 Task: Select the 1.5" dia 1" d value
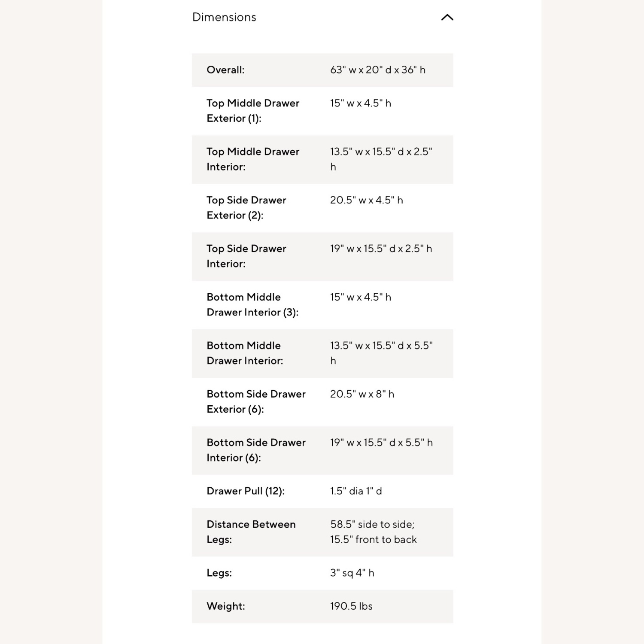(x=356, y=491)
